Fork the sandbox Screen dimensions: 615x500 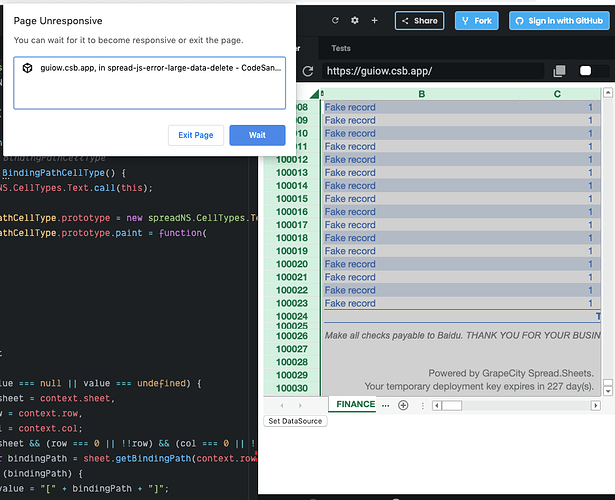coord(476,20)
